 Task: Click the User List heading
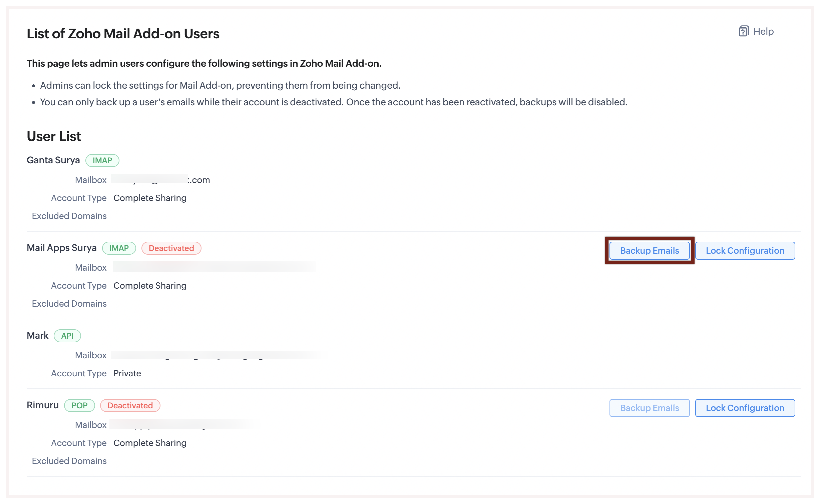[54, 136]
